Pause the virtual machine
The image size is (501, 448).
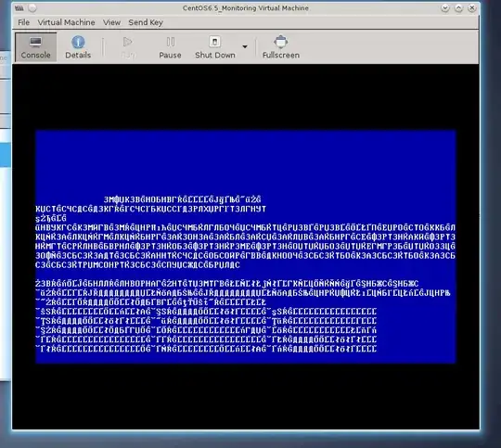[x=170, y=47]
